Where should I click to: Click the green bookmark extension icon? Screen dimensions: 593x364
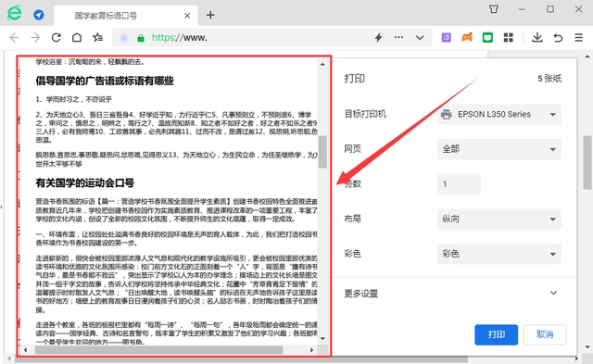tap(487, 37)
